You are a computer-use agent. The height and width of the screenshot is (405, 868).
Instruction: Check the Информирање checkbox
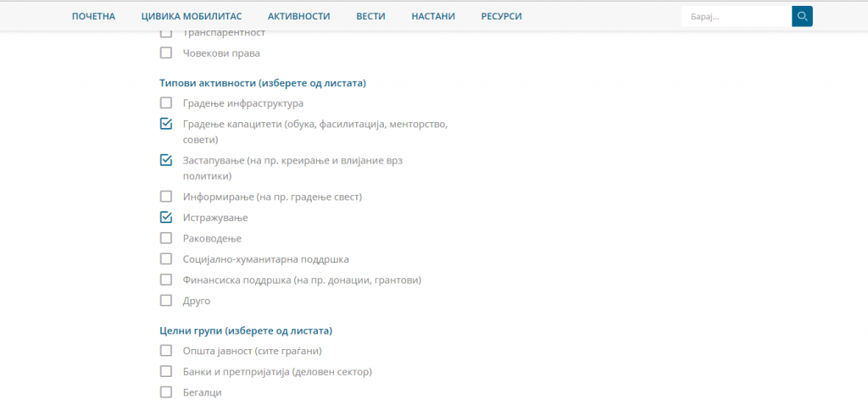click(166, 197)
